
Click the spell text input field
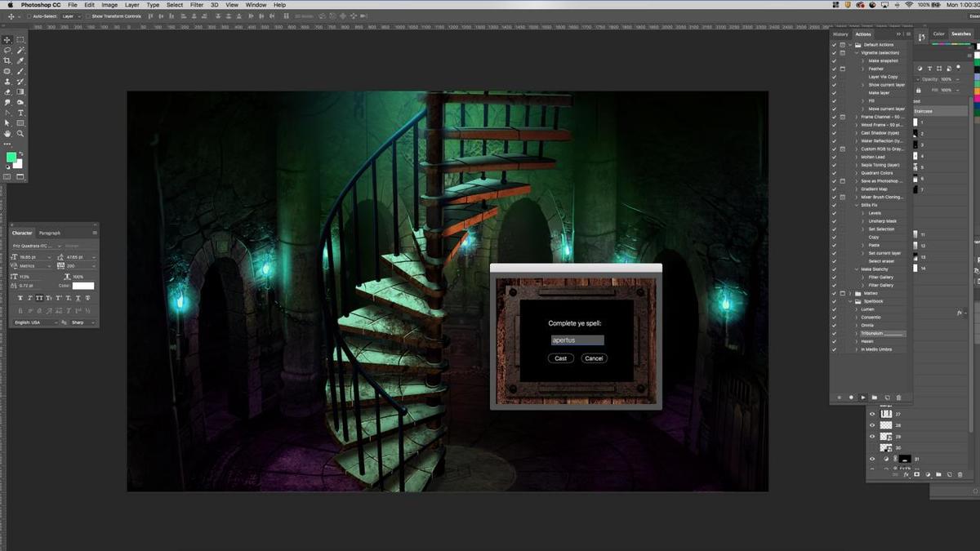577,340
